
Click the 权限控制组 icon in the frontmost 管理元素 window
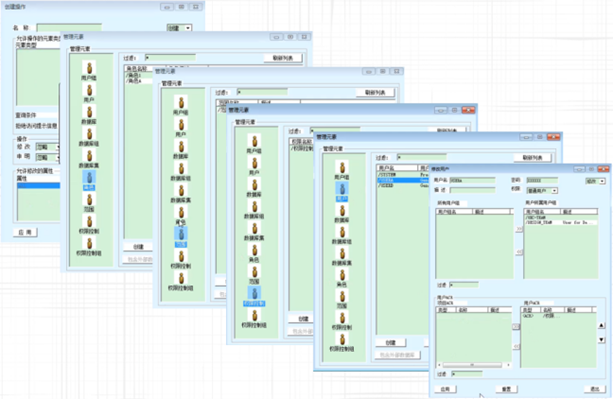(x=342, y=342)
